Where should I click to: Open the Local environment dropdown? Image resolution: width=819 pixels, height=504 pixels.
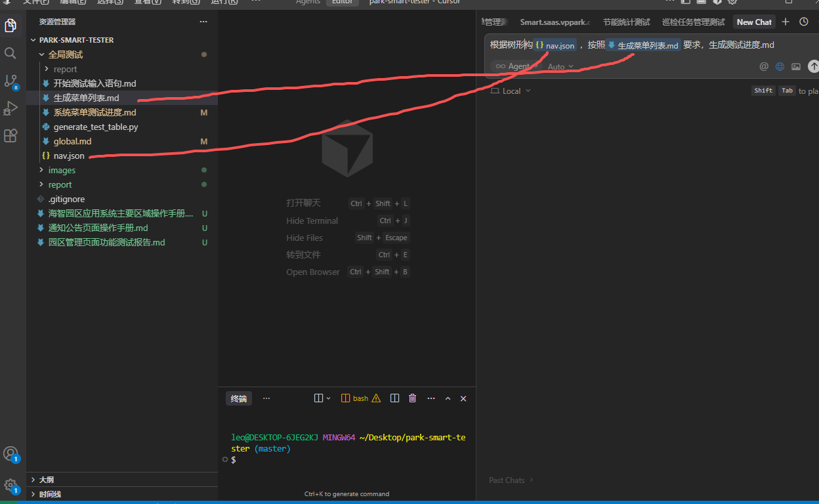coord(511,91)
